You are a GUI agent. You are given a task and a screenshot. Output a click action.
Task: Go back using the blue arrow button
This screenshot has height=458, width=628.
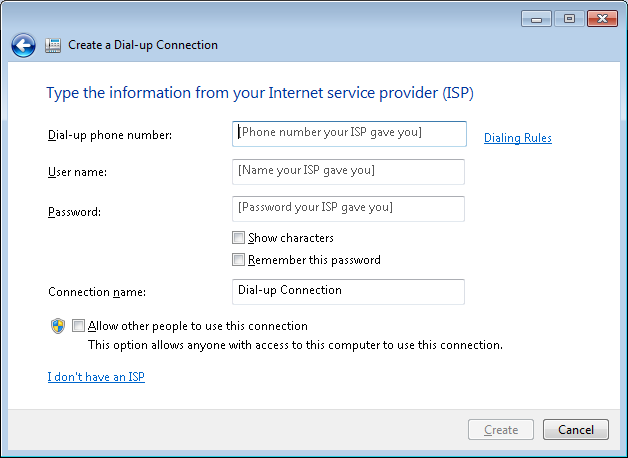pyautogui.click(x=23, y=45)
